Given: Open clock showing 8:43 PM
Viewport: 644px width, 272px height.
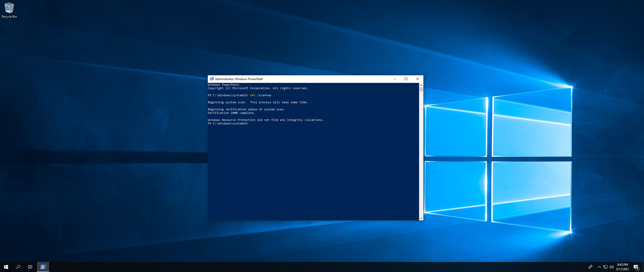Looking at the screenshot, I should [x=623, y=267].
